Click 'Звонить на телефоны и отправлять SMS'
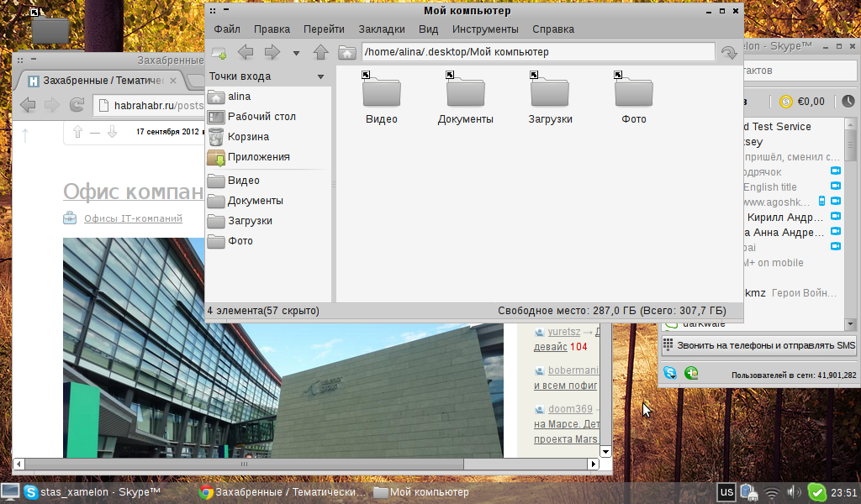 (x=759, y=345)
